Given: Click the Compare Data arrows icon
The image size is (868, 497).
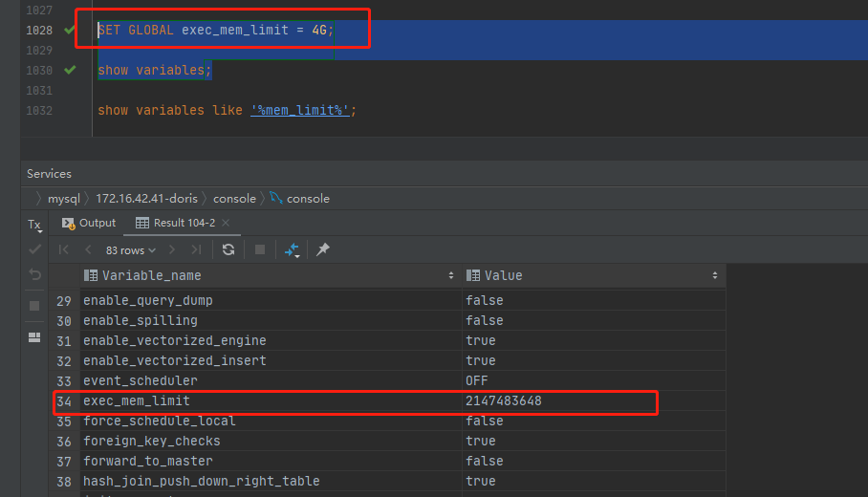Looking at the screenshot, I should pos(292,249).
